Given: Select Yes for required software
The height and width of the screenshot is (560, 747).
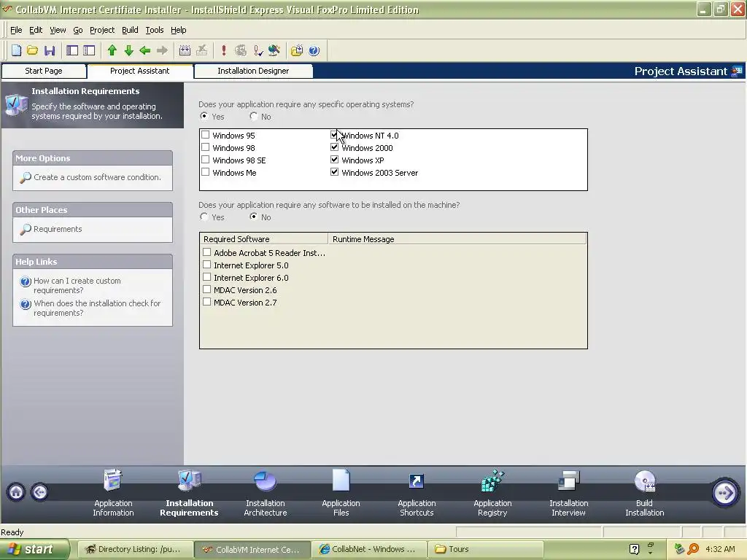Looking at the screenshot, I should (x=204, y=217).
